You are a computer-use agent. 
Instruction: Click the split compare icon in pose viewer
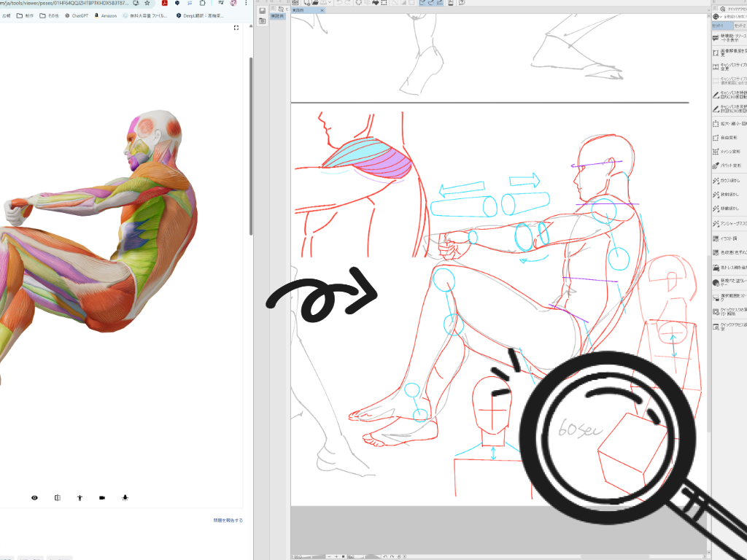click(57, 497)
